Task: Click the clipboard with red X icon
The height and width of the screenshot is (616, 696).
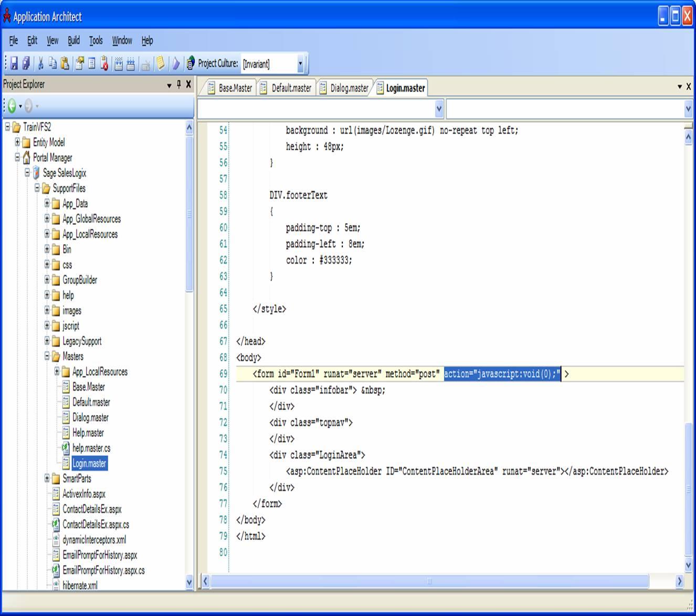Action: click(x=104, y=64)
